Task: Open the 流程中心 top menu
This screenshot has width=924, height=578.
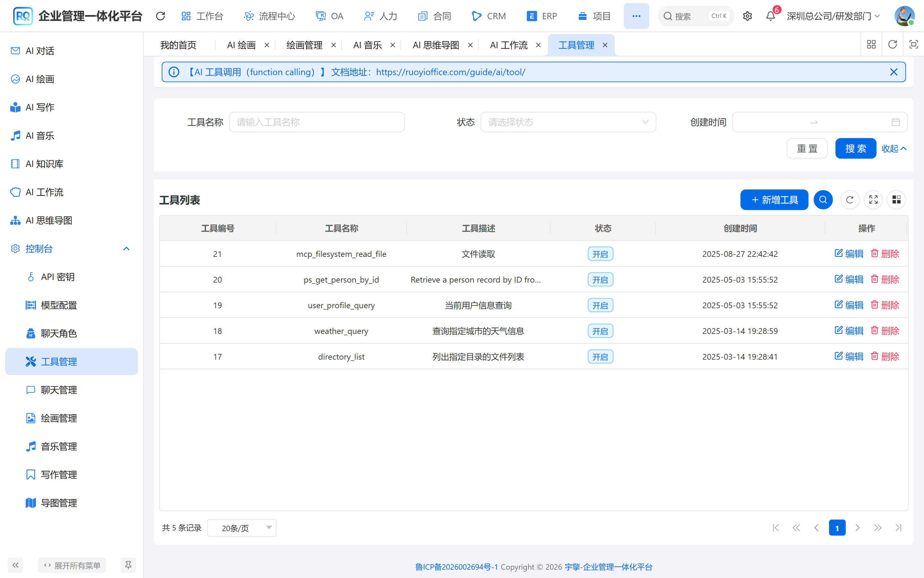Action: [269, 16]
